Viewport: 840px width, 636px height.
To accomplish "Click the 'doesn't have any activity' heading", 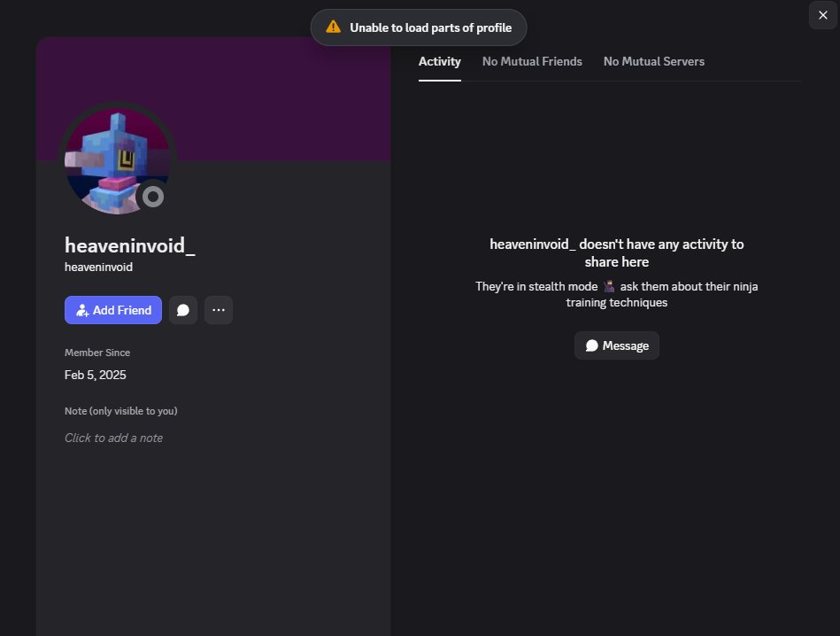I will [x=617, y=252].
